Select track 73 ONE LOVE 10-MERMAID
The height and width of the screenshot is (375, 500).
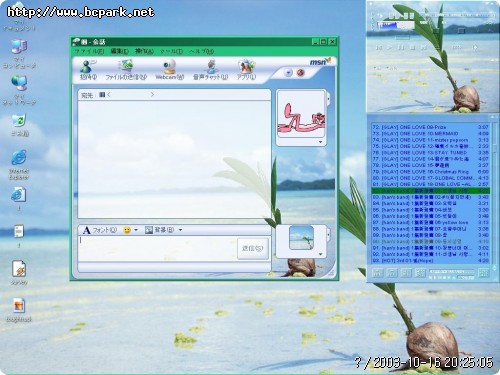click(x=430, y=133)
